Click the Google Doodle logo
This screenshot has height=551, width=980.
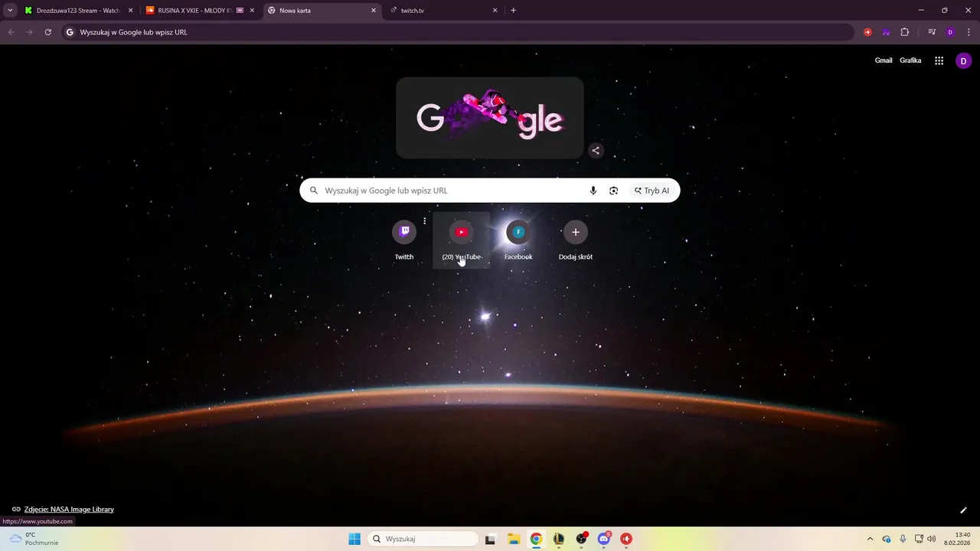[x=490, y=118]
